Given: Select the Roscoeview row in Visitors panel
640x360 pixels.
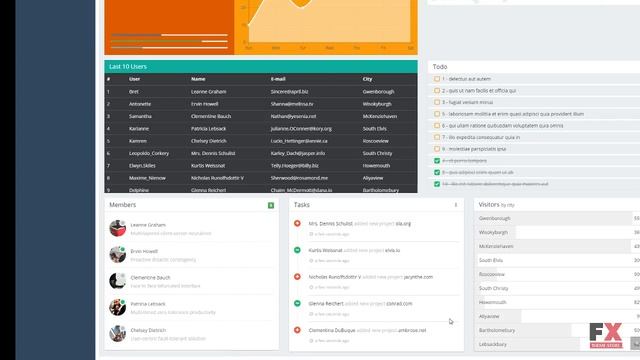Looking at the screenshot, I should tap(557, 274).
